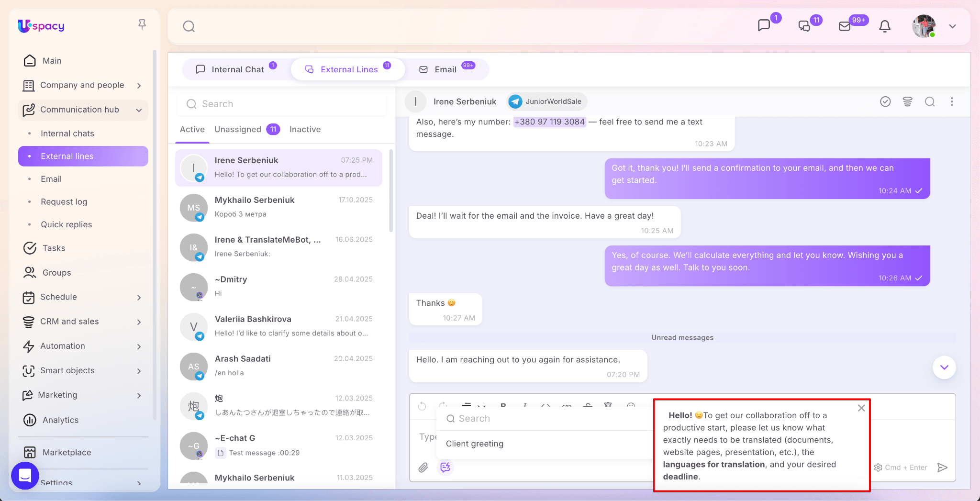Image resolution: width=980 pixels, height=501 pixels.
Task: Open the user profile dropdown arrow
Action: (x=952, y=26)
